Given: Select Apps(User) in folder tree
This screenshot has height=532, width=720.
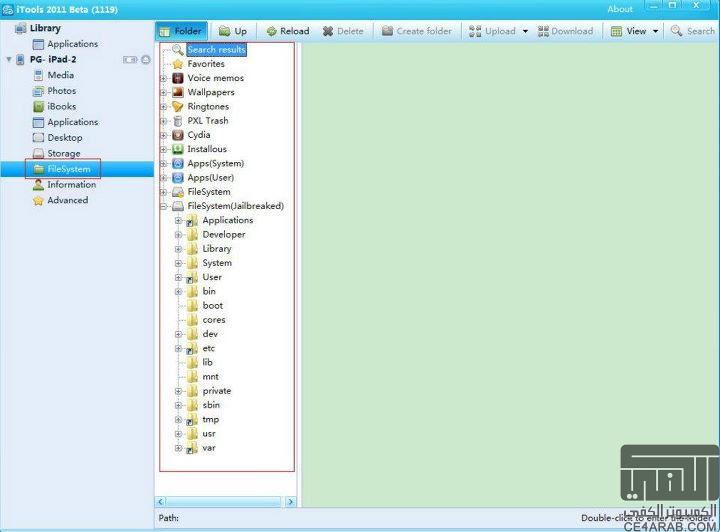Looking at the screenshot, I should (210, 178).
